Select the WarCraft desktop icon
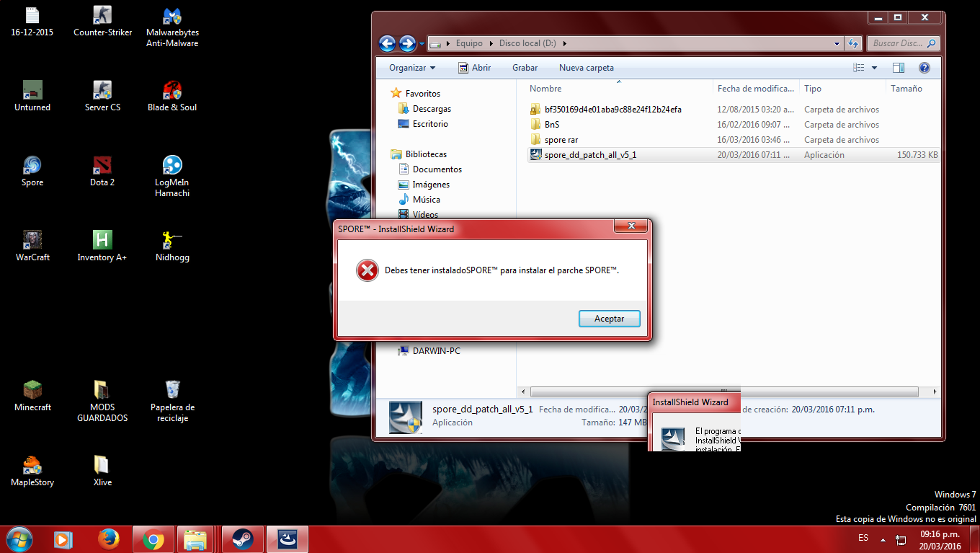 click(32, 246)
